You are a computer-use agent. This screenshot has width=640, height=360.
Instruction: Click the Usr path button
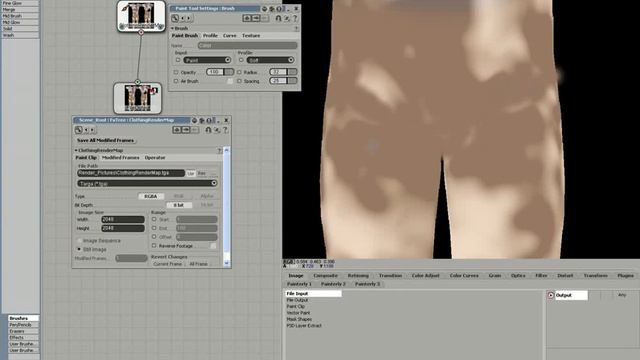pyautogui.click(x=191, y=173)
